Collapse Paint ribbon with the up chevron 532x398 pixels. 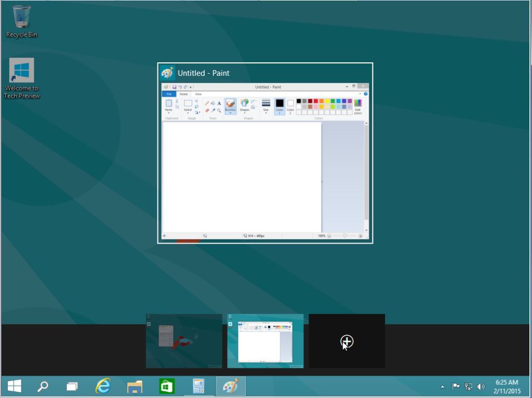point(360,94)
